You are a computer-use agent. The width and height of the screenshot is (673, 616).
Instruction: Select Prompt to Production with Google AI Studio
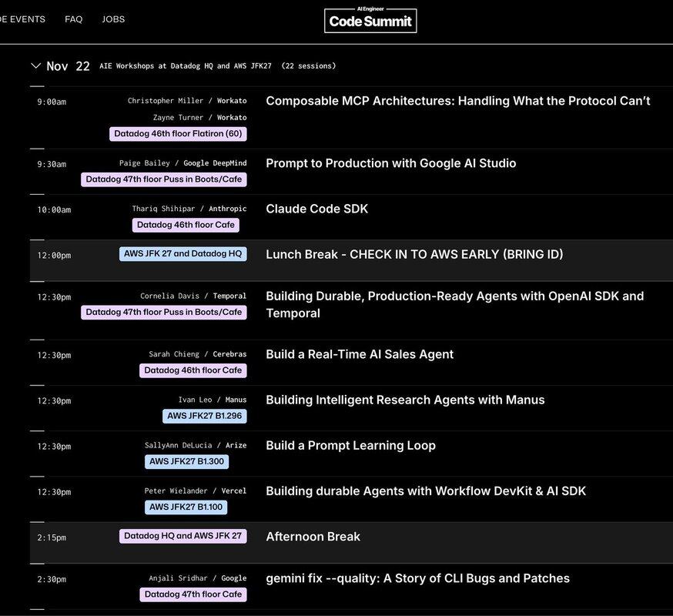(390, 163)
